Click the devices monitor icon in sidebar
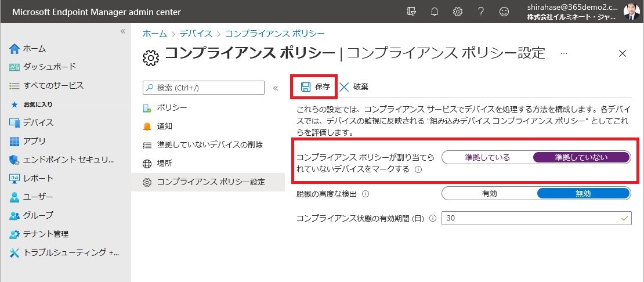The height and width of the screenshot is (282, 644). 15,123
